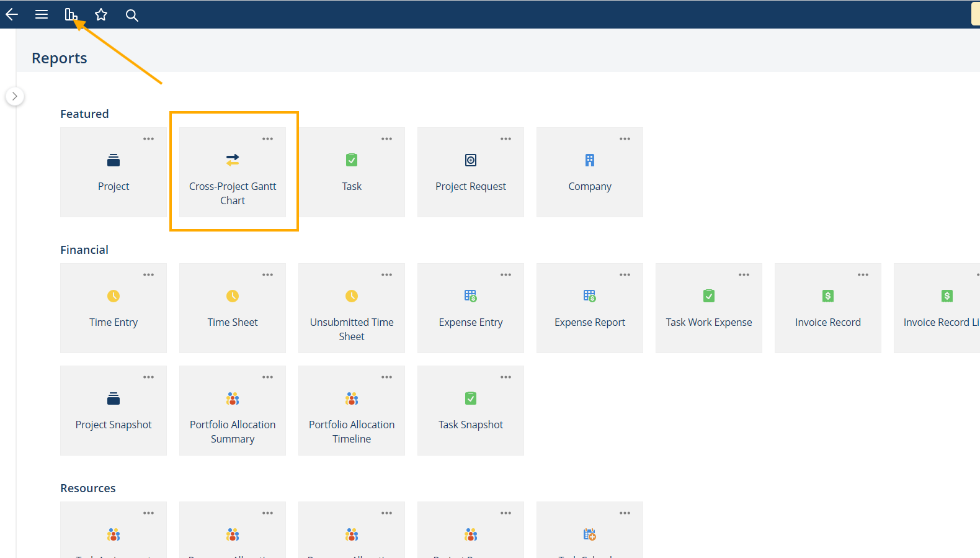Open the Time Sheet report

point(233,308)
